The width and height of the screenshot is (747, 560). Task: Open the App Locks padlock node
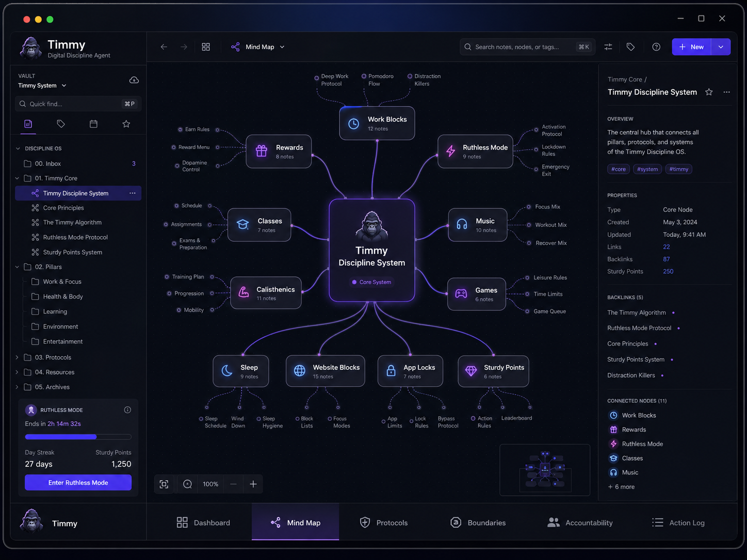[410, 371]
